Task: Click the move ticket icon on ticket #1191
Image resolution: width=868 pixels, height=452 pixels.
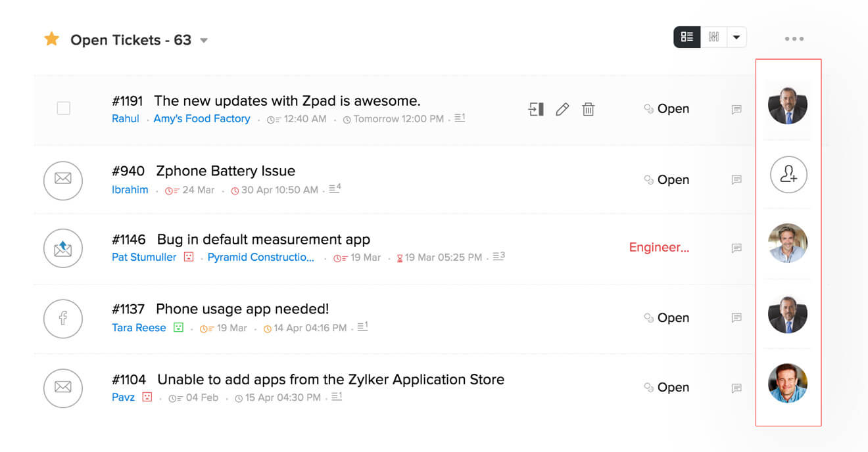Action: [x=536, y=109]
